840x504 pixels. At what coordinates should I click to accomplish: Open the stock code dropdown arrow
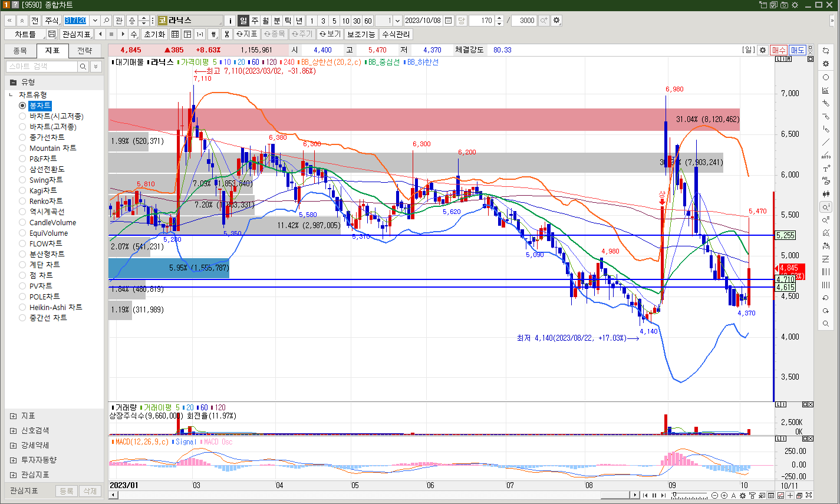pos(94,21)
